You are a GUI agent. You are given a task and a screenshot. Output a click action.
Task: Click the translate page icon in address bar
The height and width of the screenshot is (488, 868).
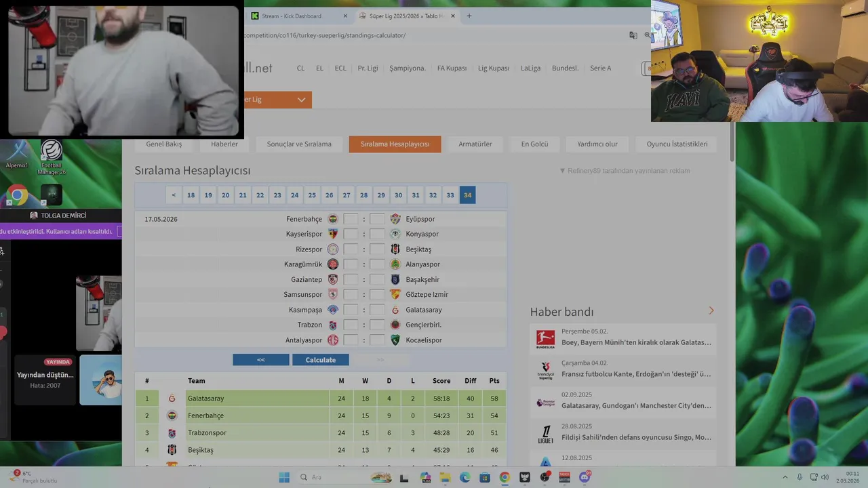pyautogui.click(x=633, y=35)
